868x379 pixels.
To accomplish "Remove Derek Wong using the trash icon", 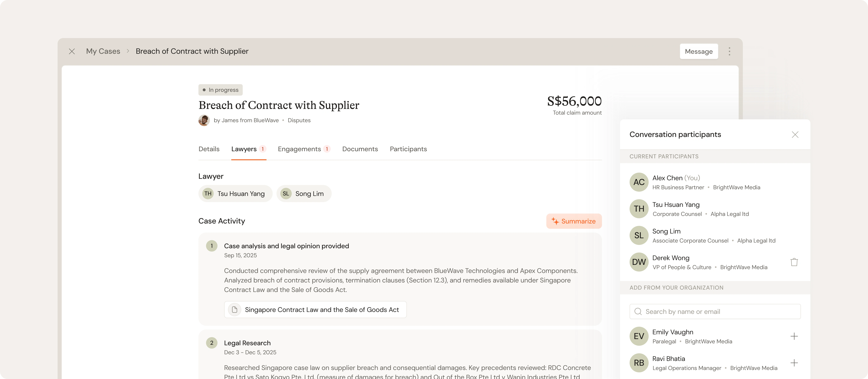I will 794,262.
